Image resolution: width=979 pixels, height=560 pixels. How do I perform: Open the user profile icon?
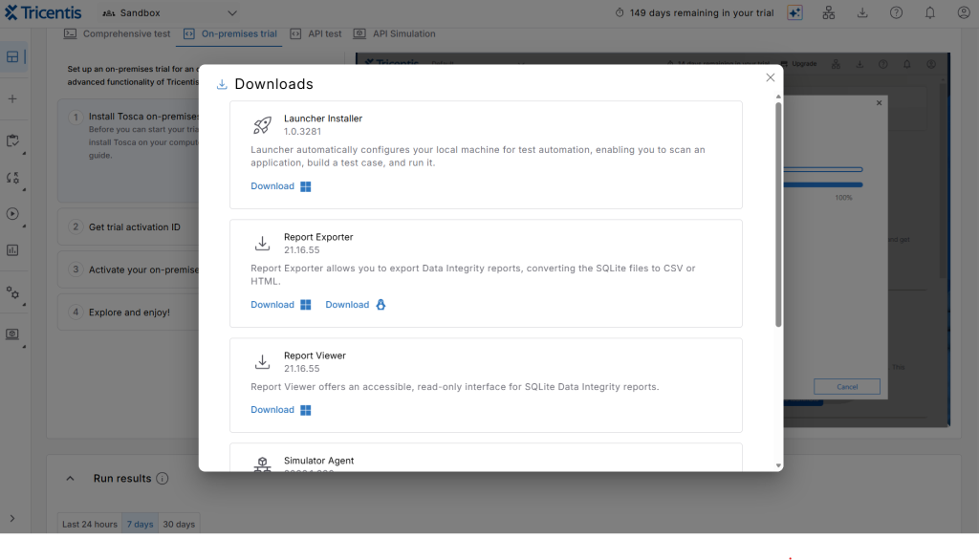click(964, 12)
